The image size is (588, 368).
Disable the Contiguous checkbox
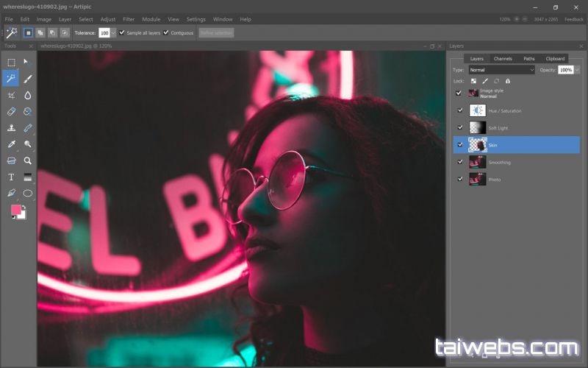[x=166, y=33]
